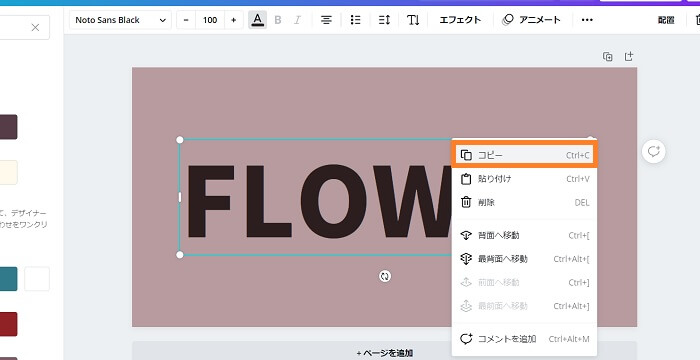Increase font size with plus button
Screen dimensions: 700x360
pos(233,20)
